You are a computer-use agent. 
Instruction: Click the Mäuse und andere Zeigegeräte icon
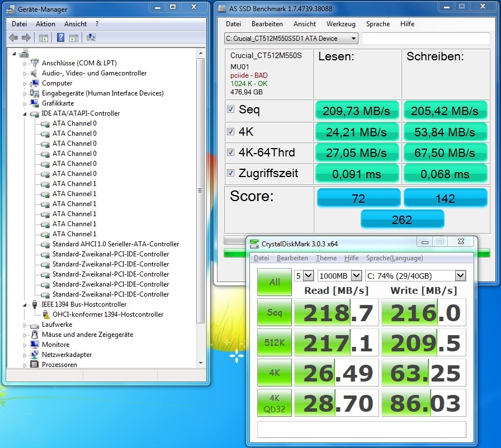coord(35,335)
